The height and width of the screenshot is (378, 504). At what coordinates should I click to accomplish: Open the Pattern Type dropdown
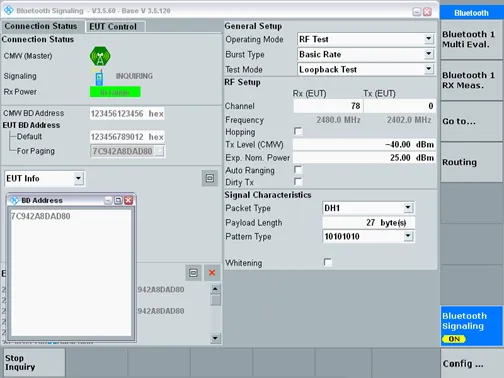[x=408, y=236]
